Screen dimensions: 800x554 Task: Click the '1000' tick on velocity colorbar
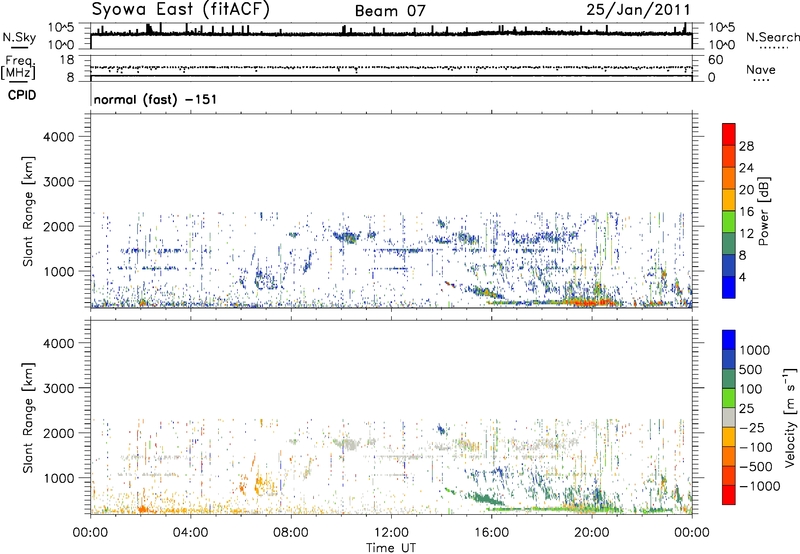755,350
